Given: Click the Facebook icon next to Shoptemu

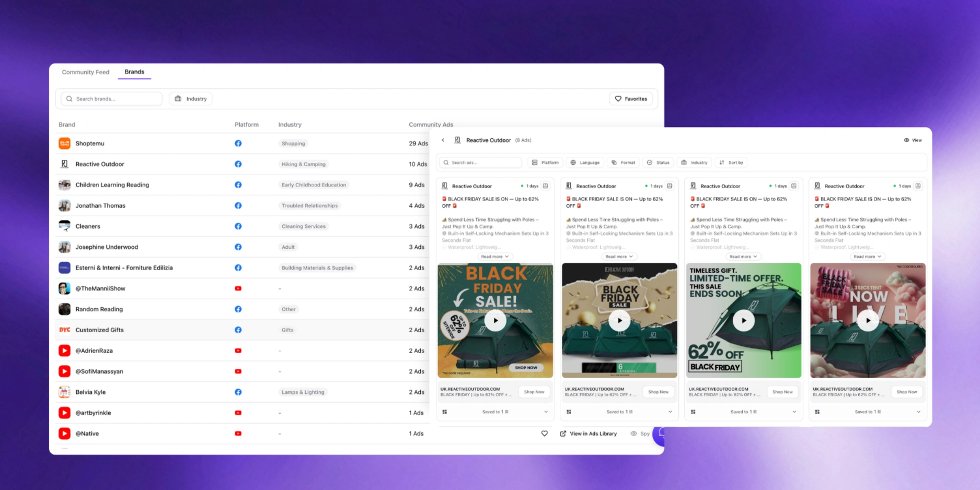Looking at the screenshot, I should tap(238, 143).
